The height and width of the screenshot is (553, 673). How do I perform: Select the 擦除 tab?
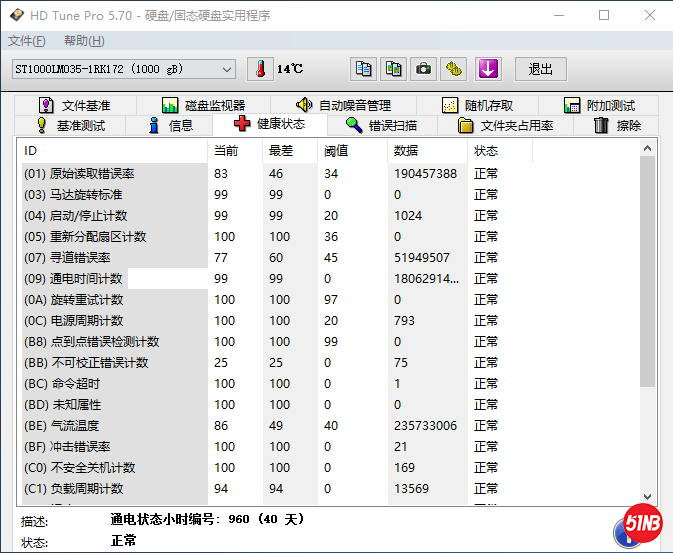pyautogui.click(x=617, y=126)
